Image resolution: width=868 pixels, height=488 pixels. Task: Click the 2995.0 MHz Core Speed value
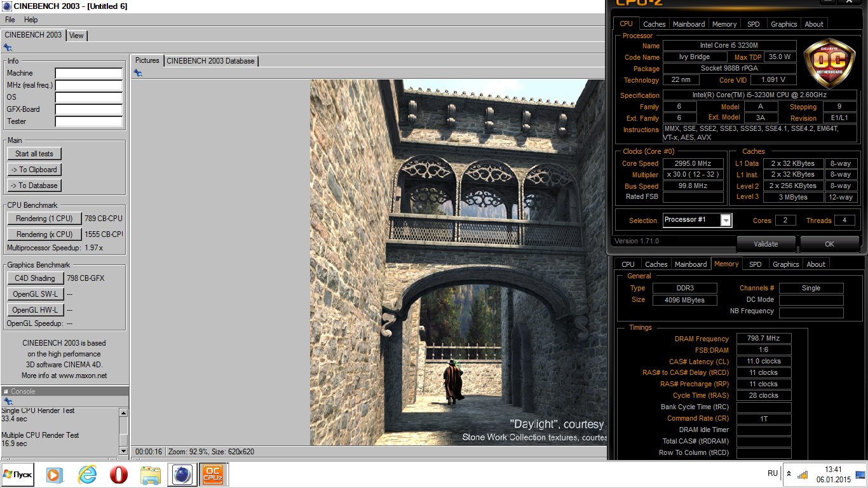[693, 163]
